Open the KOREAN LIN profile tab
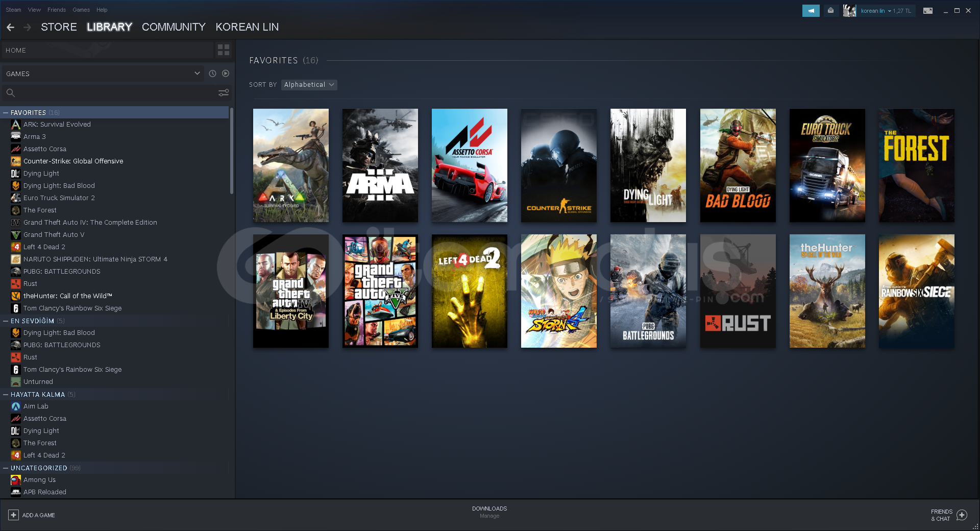This screenshot has width=980, height=531. [247, 27]
